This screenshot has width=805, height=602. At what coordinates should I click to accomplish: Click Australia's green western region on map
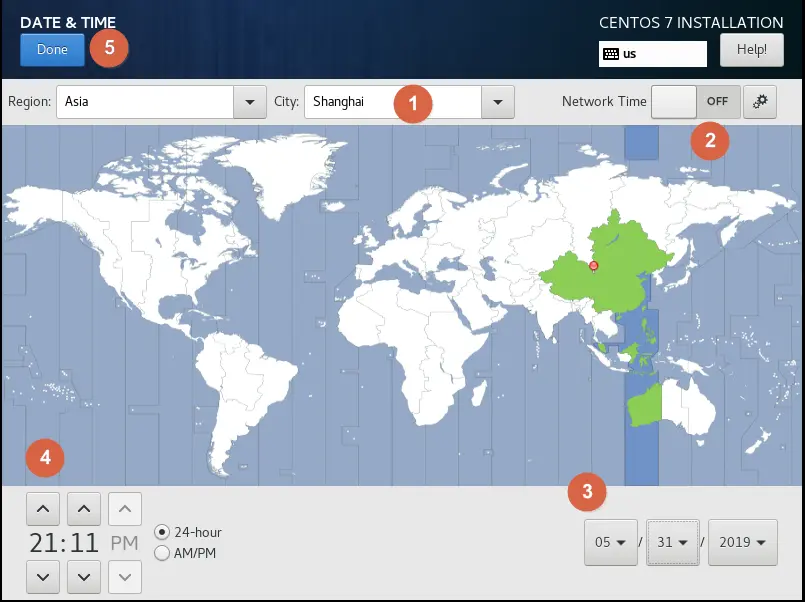tap(644, 408)
